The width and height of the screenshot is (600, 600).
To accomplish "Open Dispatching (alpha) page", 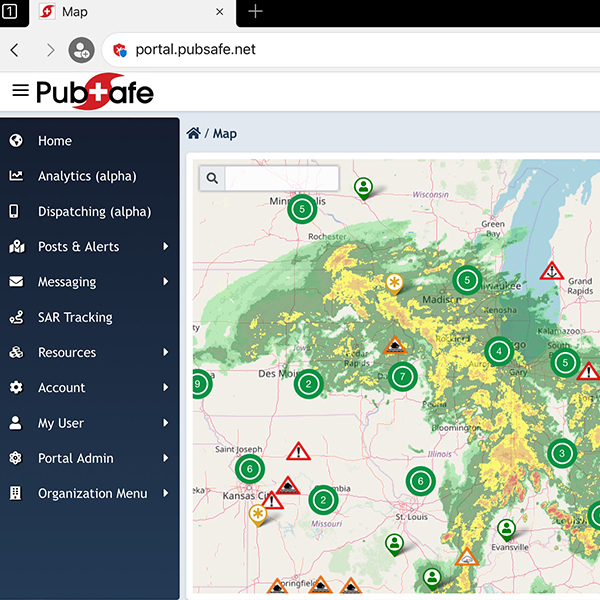I will [x=94, y=211].
